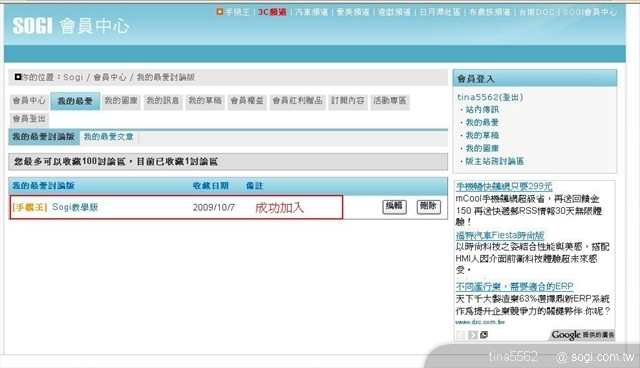This screenshot has width=640, height=368.
Task: Open the 訂閱內容 tab
Action: pyautogui.click(x=348, y=101)
